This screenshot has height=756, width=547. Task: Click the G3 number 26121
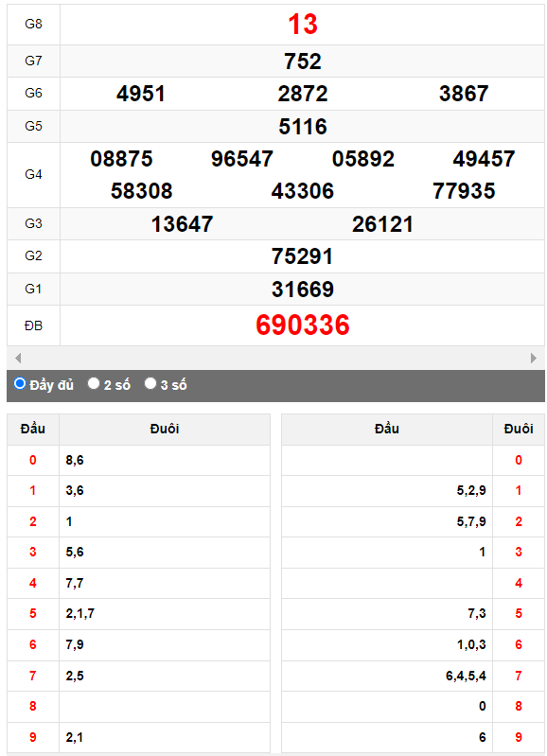382,224
